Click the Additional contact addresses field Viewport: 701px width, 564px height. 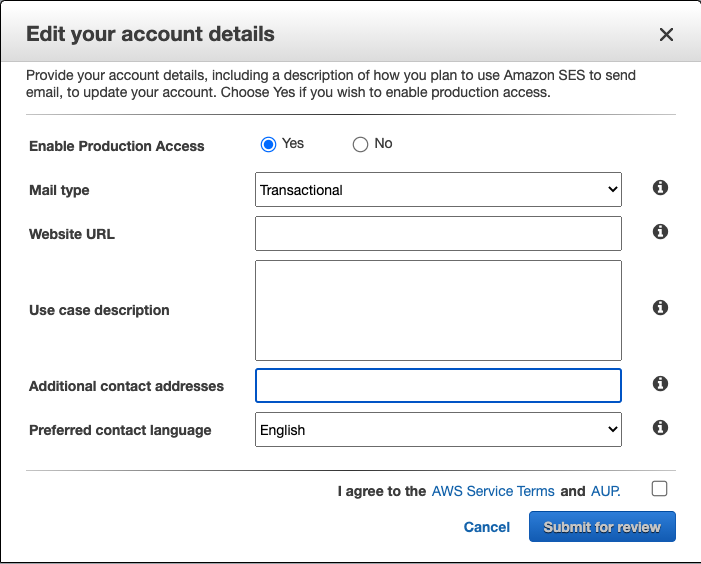pyautogui.click(x=438, y=385)
